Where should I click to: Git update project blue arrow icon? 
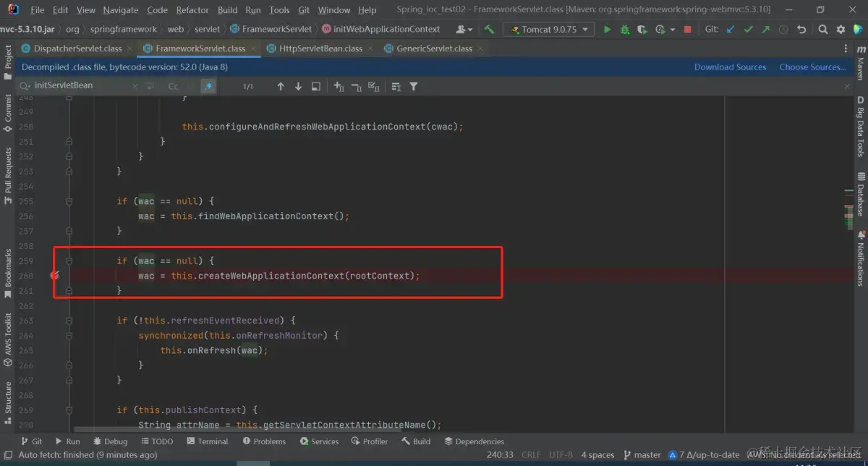730,30
